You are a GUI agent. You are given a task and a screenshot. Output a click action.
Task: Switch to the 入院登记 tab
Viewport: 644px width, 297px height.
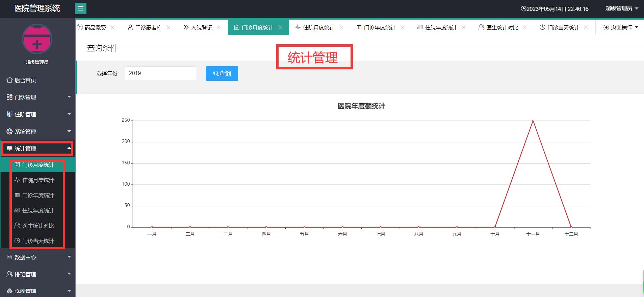tap(202, 27)
